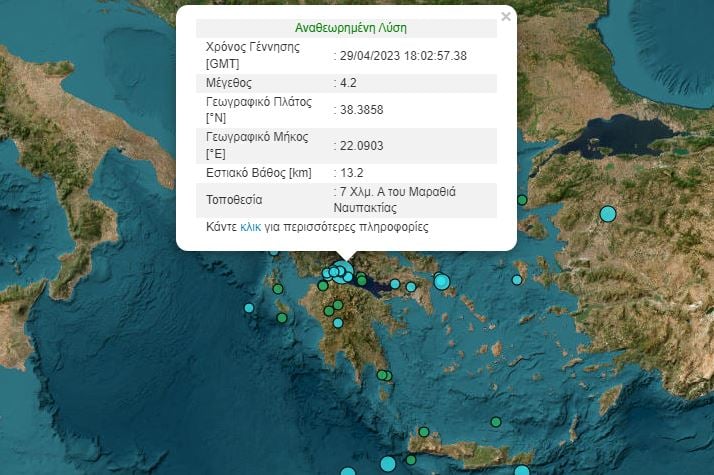Select the longitude value 22.0903
714x475 pixels.
click(x=362, y=146)
